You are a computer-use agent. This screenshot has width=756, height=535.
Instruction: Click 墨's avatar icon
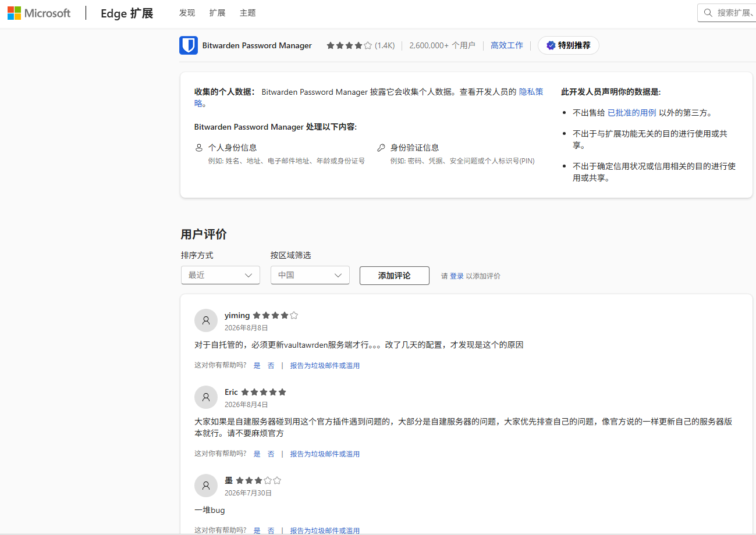tap(206, 486)
